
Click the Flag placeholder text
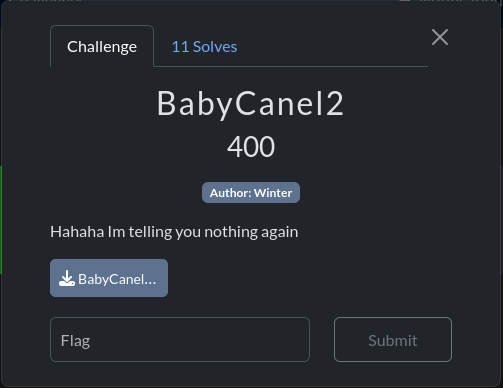(x=75, y=341)
